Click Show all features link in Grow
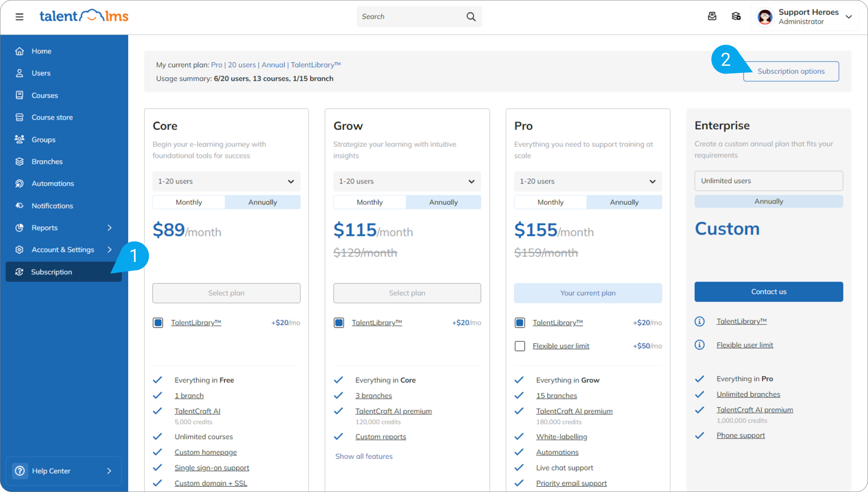The image size is (868, 492). (364, 456)
